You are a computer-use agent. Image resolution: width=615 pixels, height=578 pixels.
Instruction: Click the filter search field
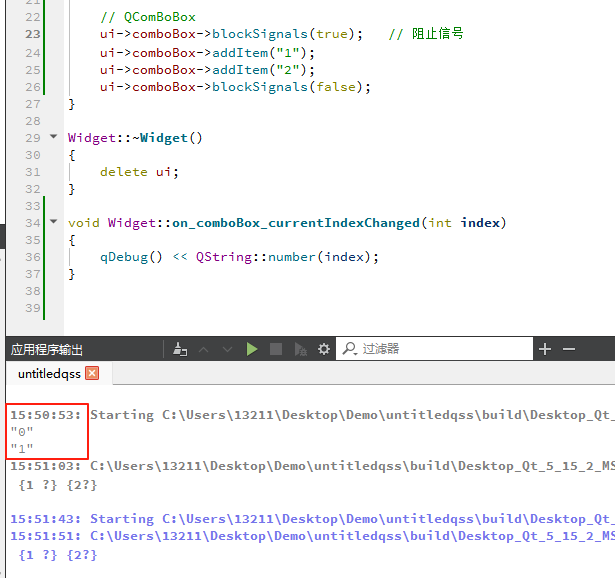434,349
